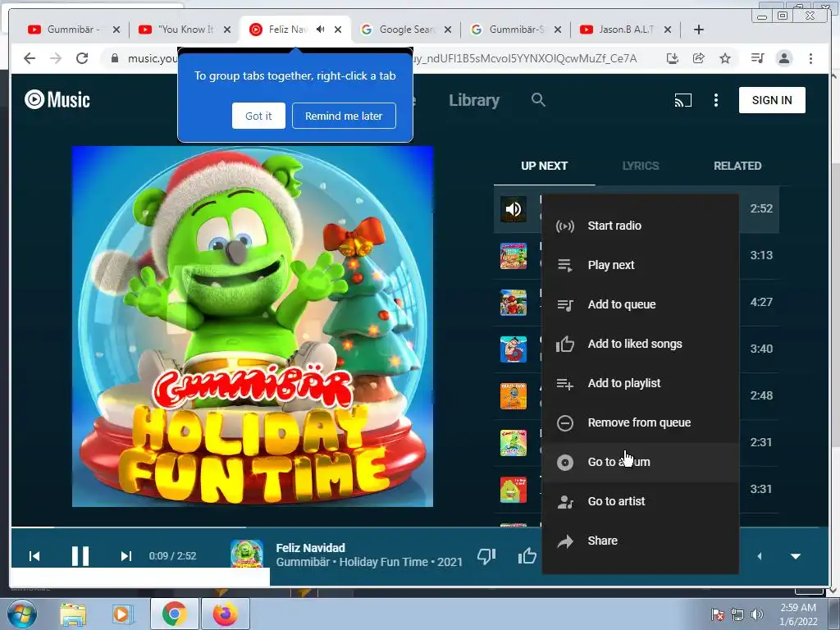The height and width of the screenshot is (630, 840).
Task: Choose Play next from context menu
Action: click(x=640, y=265)
